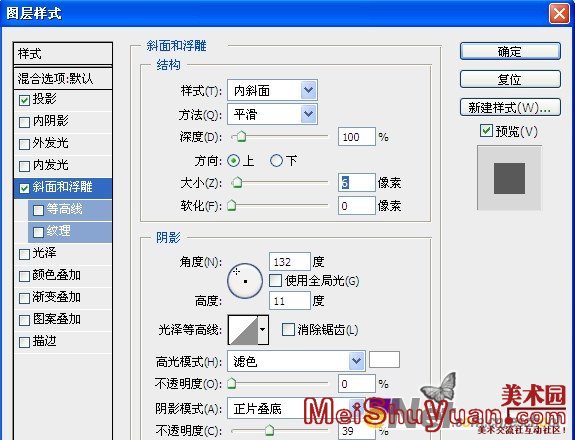Click the layer style preview square

point(509,178)
